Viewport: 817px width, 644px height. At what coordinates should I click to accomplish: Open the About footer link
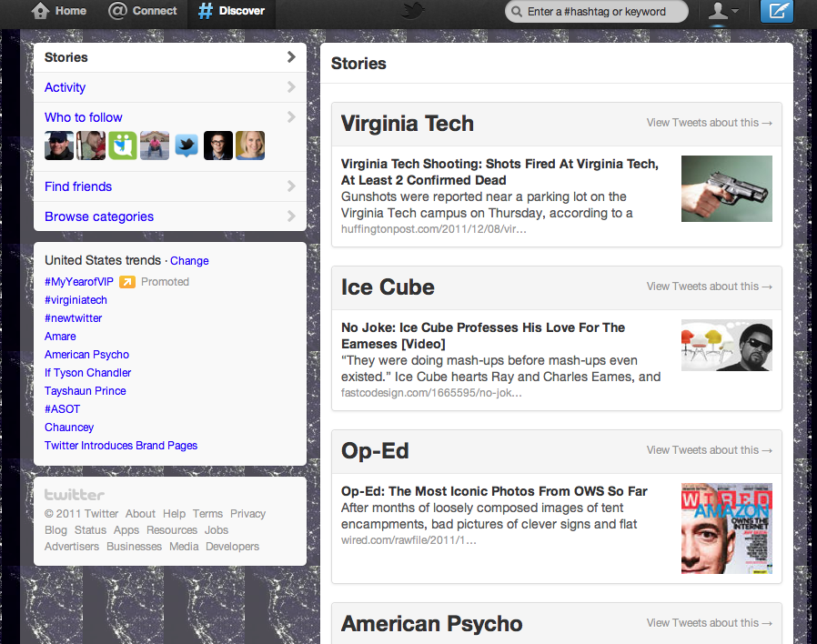coord(140,514)
